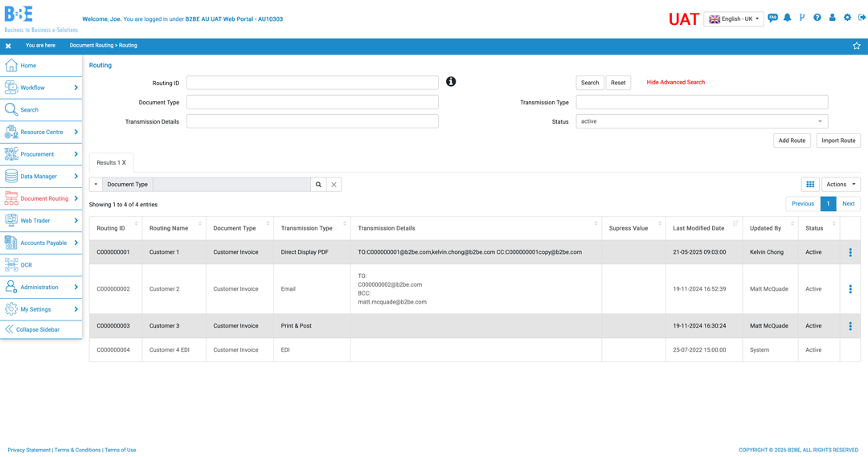Open the grid column view icon
868x457 pixels.
pyautogui.click(x=810, y=185)
